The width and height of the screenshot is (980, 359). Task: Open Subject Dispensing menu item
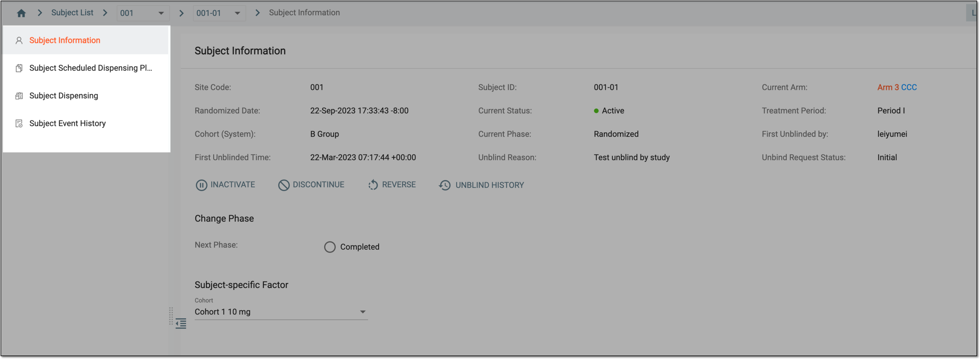point(86,96)
